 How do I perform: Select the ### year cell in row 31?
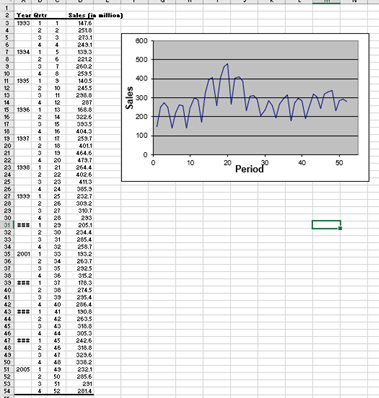tap(23, 225)
